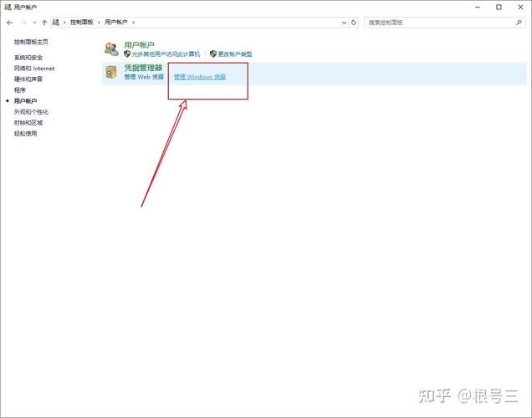
Task: Select 用户帐户 in the sidebar
Action: (25, 101)
